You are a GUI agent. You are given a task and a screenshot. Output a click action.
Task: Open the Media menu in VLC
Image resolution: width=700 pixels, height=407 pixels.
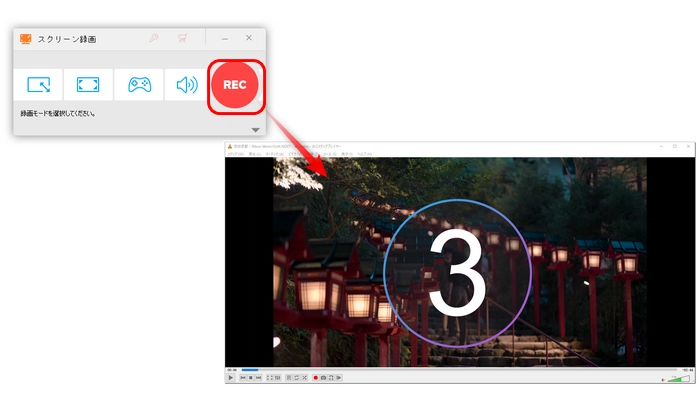236,154
